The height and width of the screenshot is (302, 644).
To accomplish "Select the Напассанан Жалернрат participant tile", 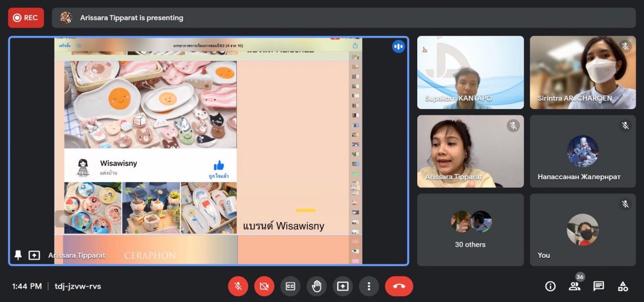I will 583,151.
